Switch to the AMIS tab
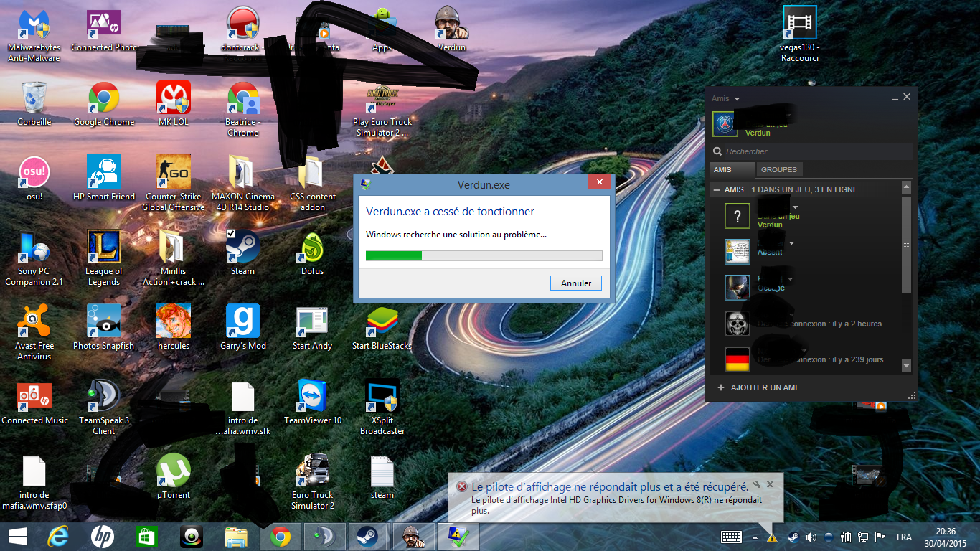Image resolution: width=980 pixels, height=551 pixels. click(x=732, y=170)
